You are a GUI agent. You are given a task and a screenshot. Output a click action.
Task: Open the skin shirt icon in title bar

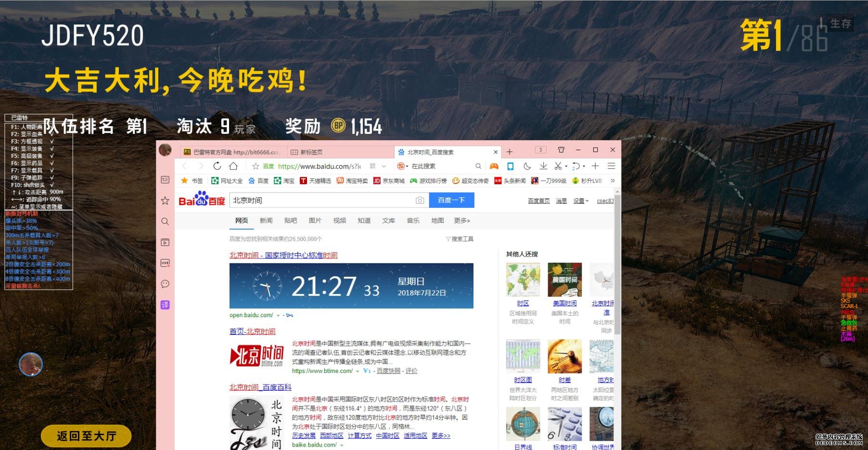[561, 150]
